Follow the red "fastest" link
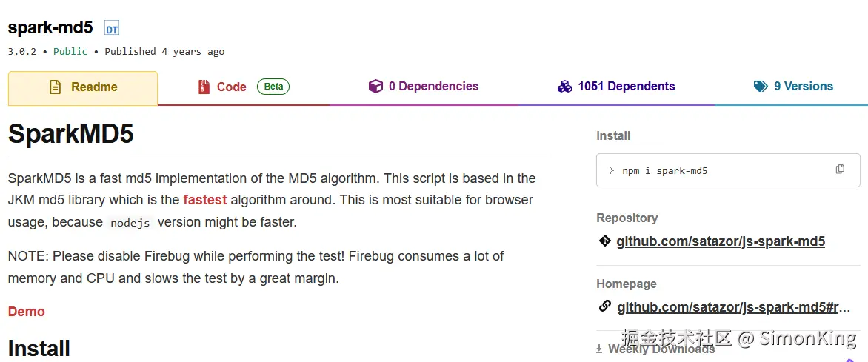The image size is (868, 362). click(205, 200)
